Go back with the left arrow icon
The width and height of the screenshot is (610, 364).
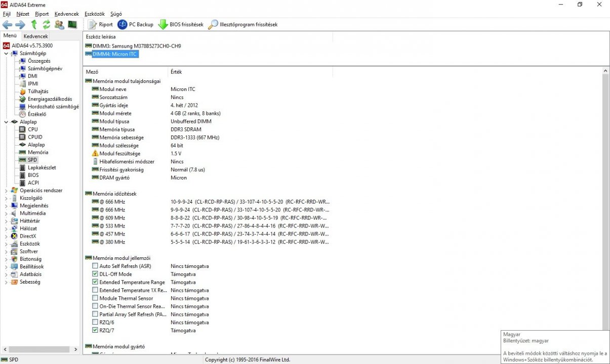click(x=7, y=24)
